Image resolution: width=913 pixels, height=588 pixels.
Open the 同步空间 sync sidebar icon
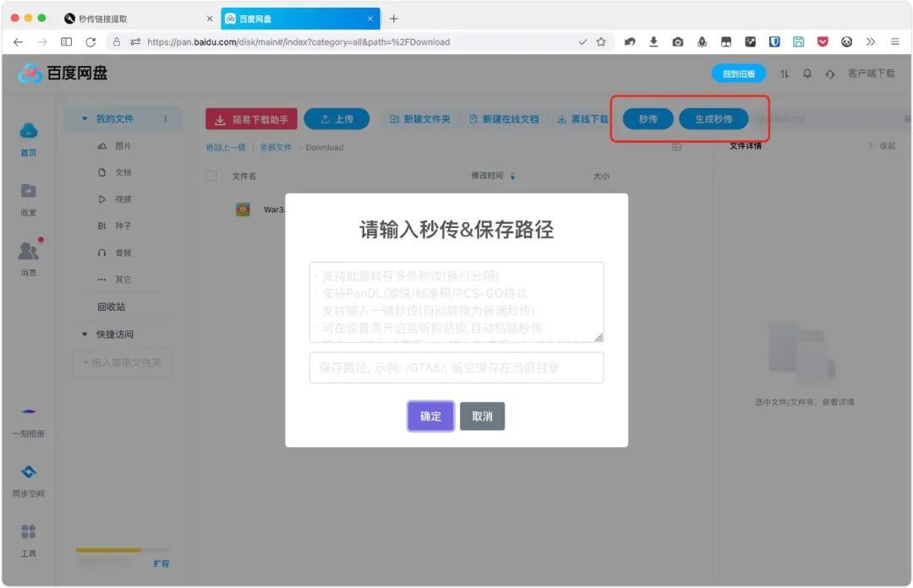[x=29, y=471]
